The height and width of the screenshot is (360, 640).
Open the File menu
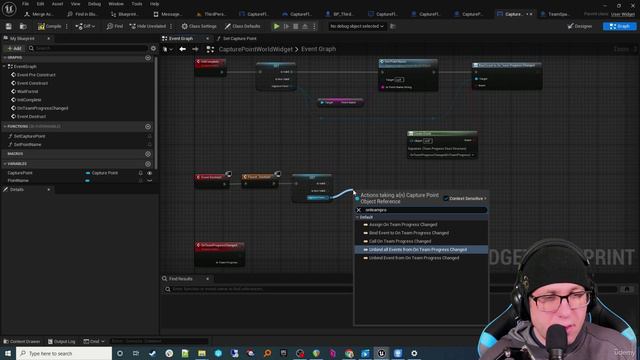(25, 4)
